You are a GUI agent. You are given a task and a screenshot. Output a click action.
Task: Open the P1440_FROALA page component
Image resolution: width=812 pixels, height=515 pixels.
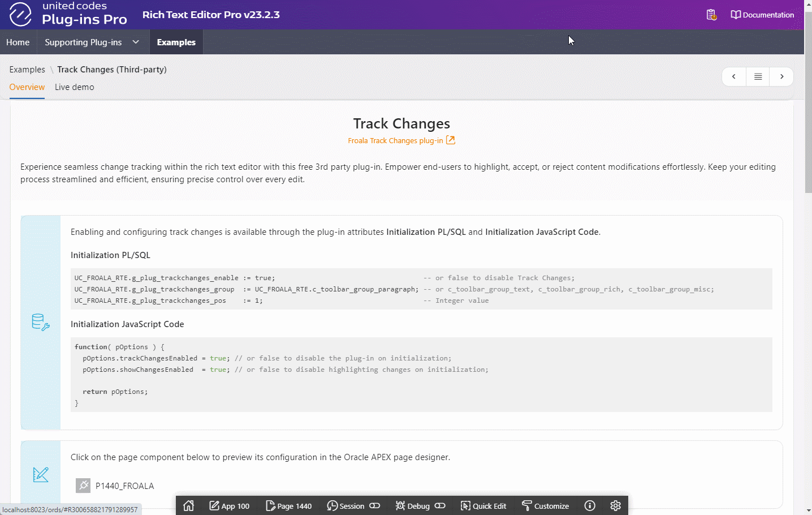125,486
